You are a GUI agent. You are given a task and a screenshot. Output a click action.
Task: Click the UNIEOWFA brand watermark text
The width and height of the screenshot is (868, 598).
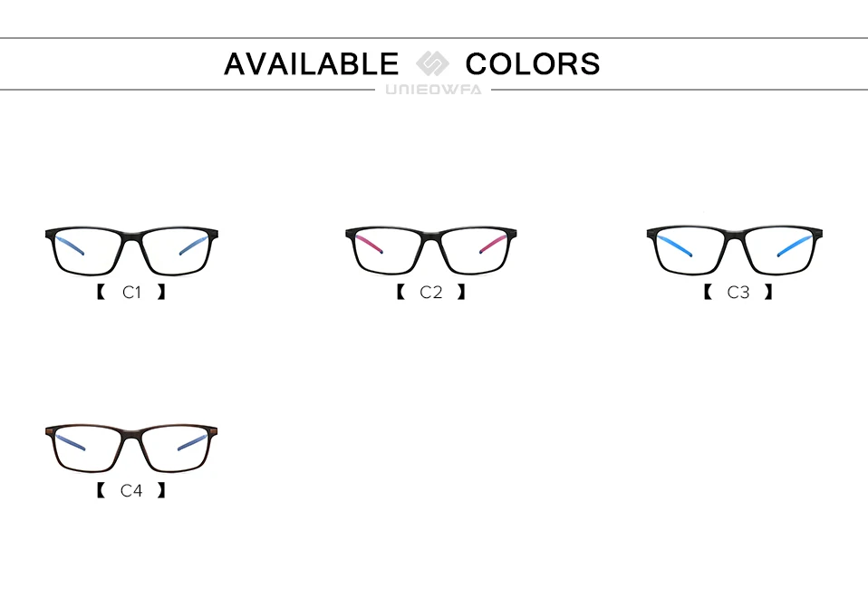click(433, 90)
